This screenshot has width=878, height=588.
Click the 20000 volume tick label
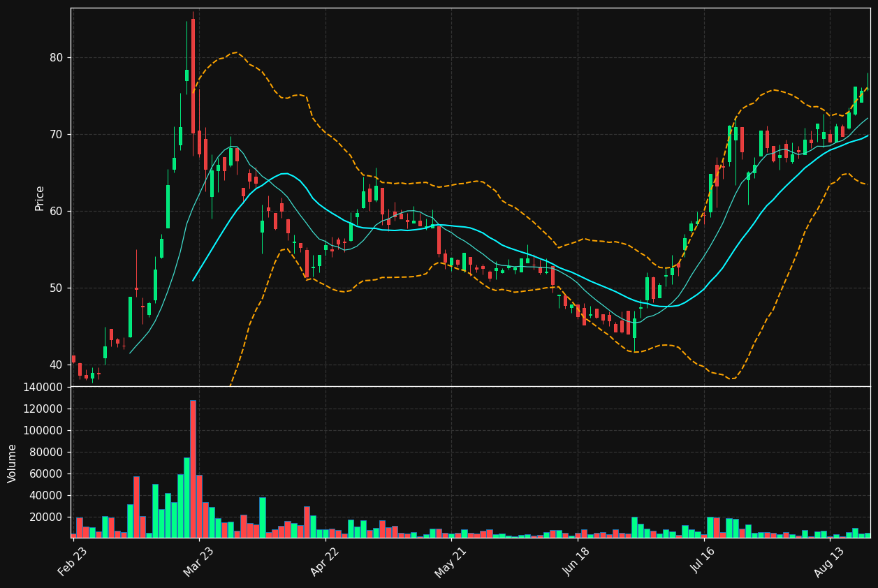tap(46, 517)
